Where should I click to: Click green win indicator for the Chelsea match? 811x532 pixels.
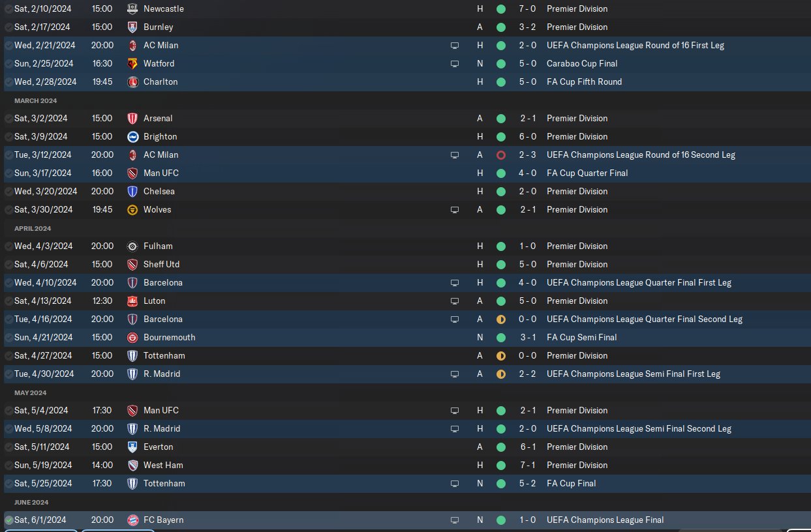click(x=501, y=192)
